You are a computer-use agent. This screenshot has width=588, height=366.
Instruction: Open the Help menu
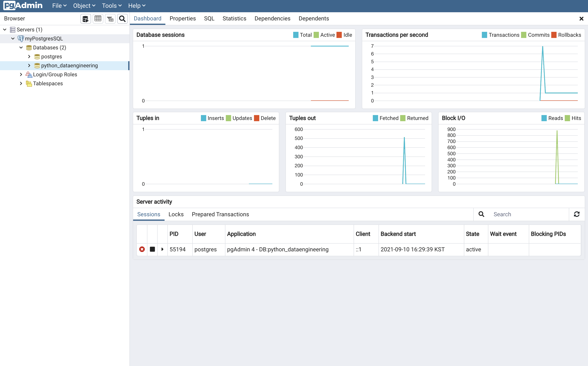(137, 6)
